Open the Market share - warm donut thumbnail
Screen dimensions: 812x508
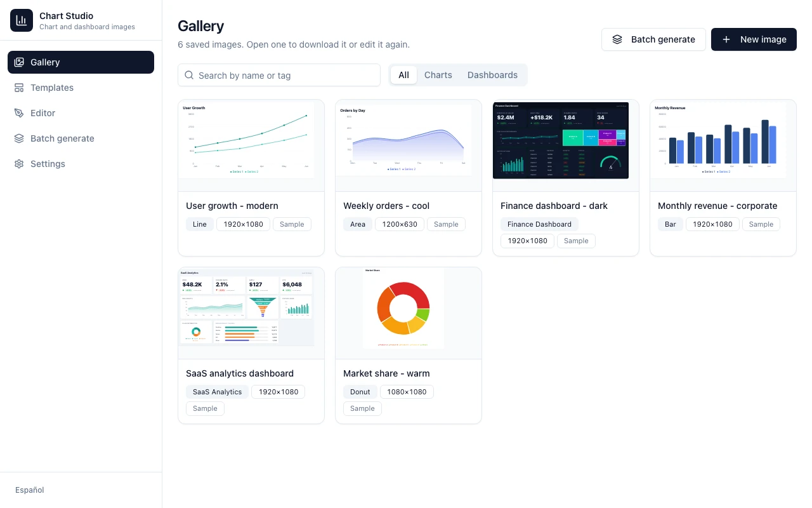point(409,313)
